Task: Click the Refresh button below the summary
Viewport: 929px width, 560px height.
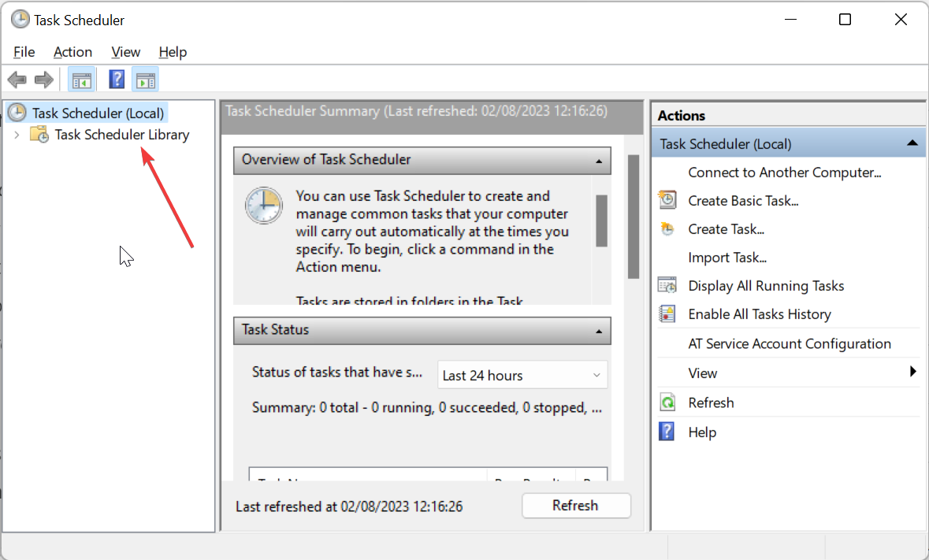Action: [x=576, y=506]
